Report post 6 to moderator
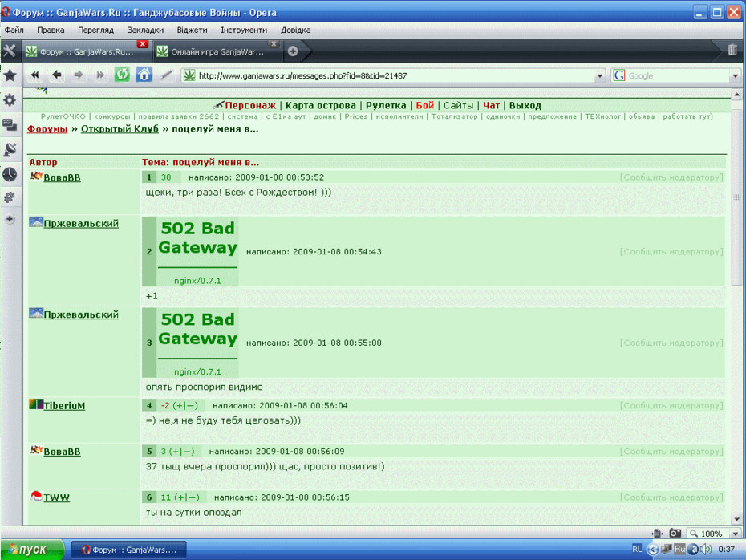Screen dimensions: 746x560 (671, 497)
